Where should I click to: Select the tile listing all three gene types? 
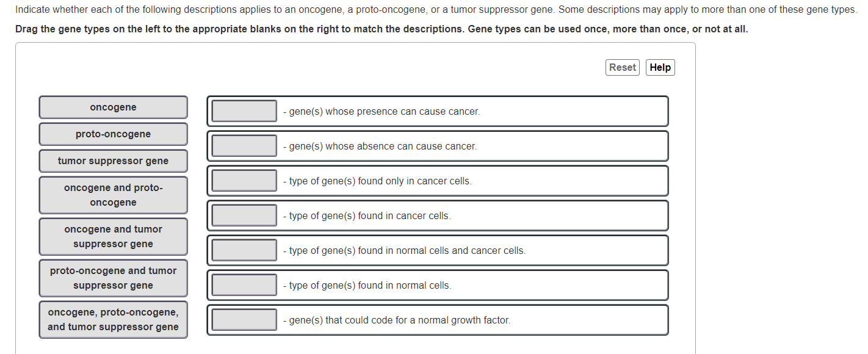tap(113, 319)
